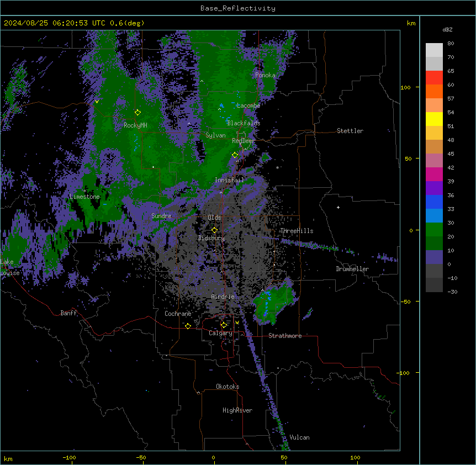
Task: Click the yellow diamond marker between Olds and Didsbury
Action: (215, 230)
